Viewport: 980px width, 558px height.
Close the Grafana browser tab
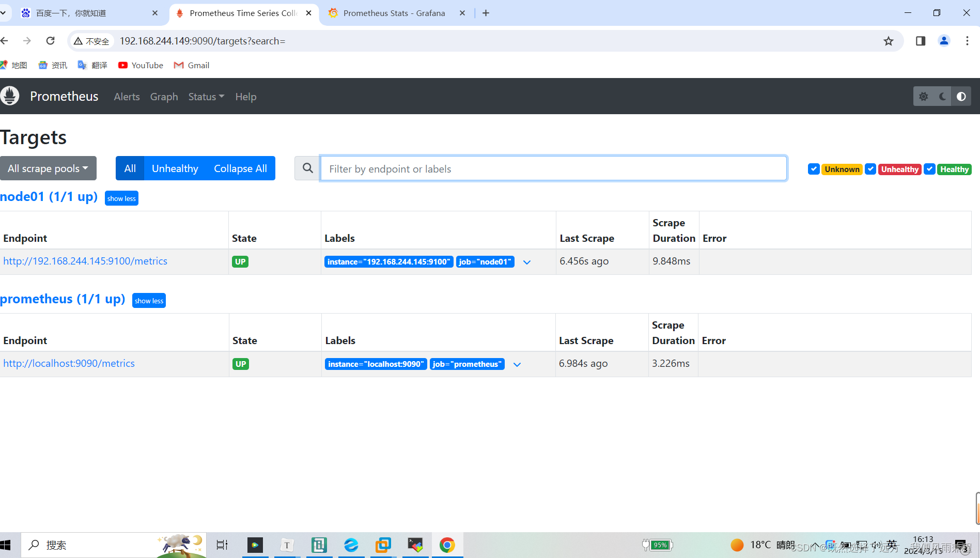(462, 13)
